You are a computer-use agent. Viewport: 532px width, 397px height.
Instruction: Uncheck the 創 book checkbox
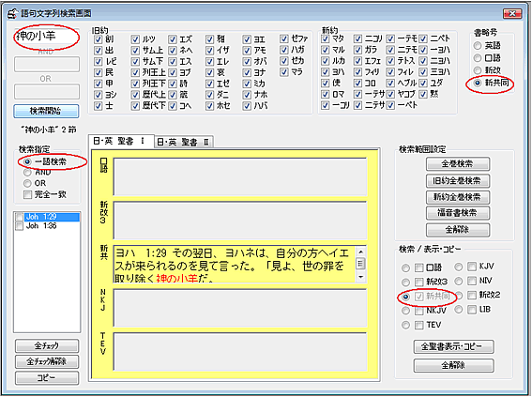pyautogui.click(x=99, y=39)
